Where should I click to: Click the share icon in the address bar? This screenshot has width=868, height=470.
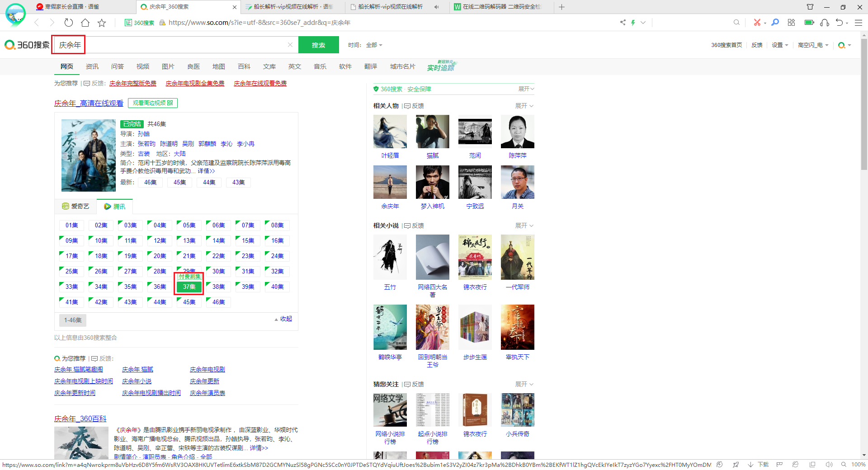tap(623, 22)
